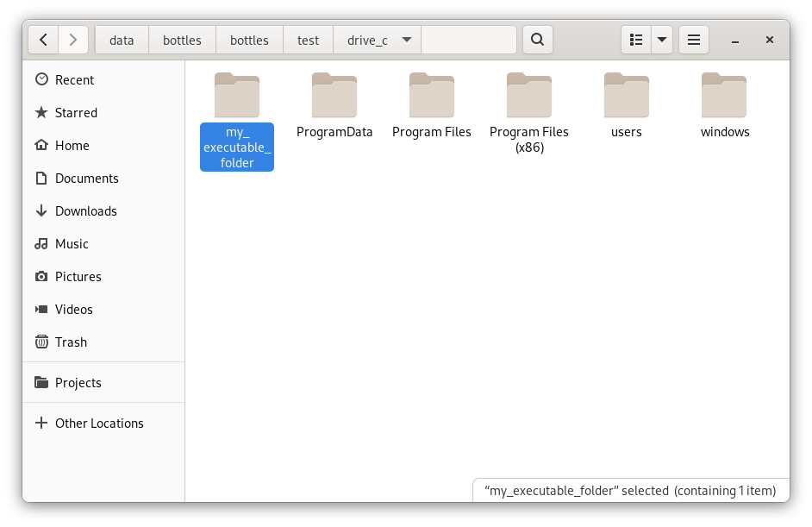Screen dimensions: 812x527
Task: Open Music in the sidebar
Action: pos(103,243)
